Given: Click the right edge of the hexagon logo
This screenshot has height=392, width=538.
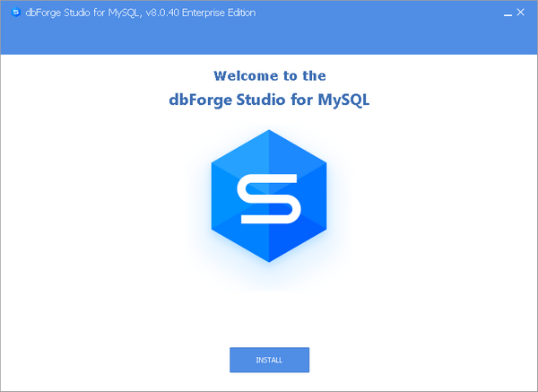Looking at the screenshot, I should point(324,197).
